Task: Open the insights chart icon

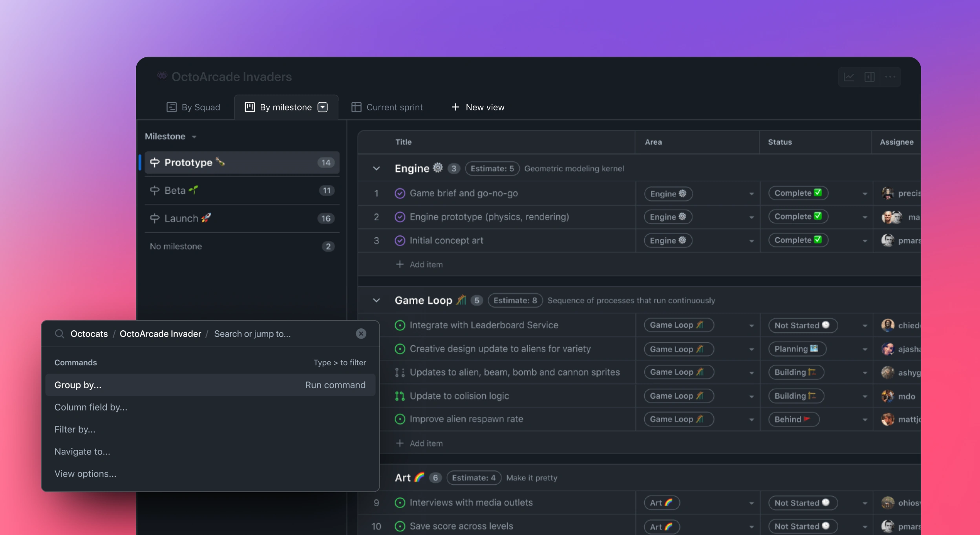Action: pos(849,77)
